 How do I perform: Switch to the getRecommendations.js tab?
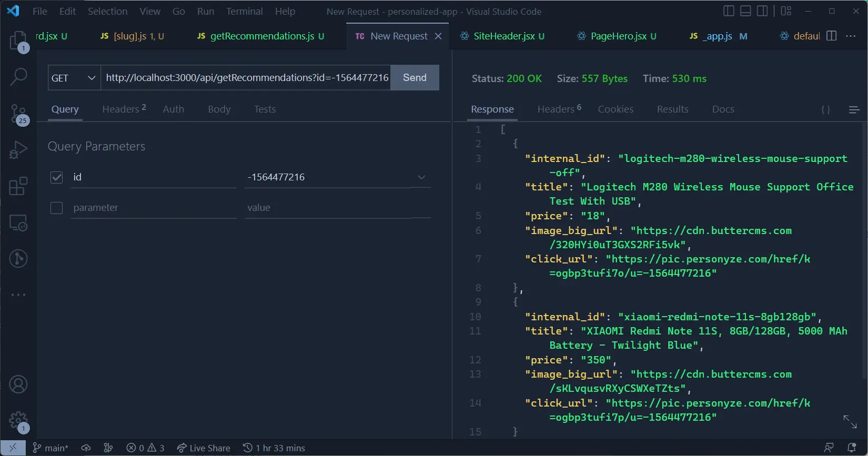tap(261, 36)
